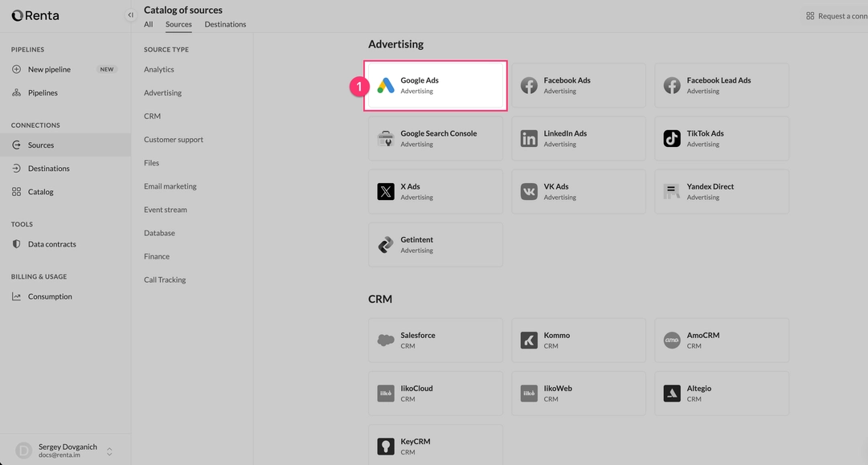Open the Google Search Console connector
Image resolution: width=868 pixels, height=465 pixels.
pyautogui.click(x=435, y=138)
